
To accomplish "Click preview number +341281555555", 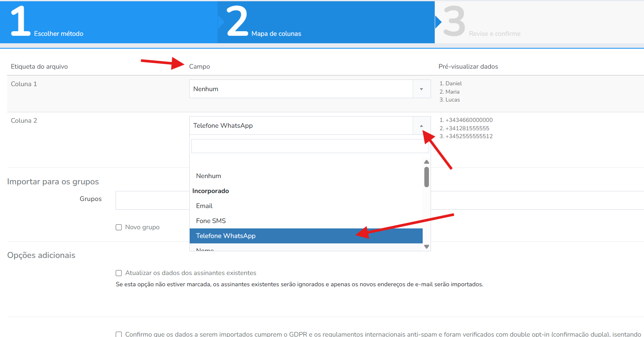I will [467, 128].
